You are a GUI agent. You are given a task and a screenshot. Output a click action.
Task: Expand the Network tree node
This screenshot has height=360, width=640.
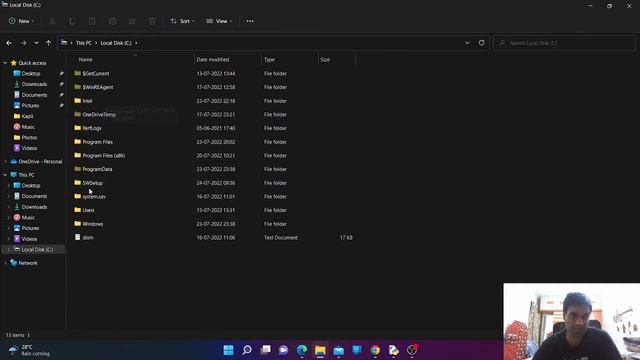click(x=5, y=263)
